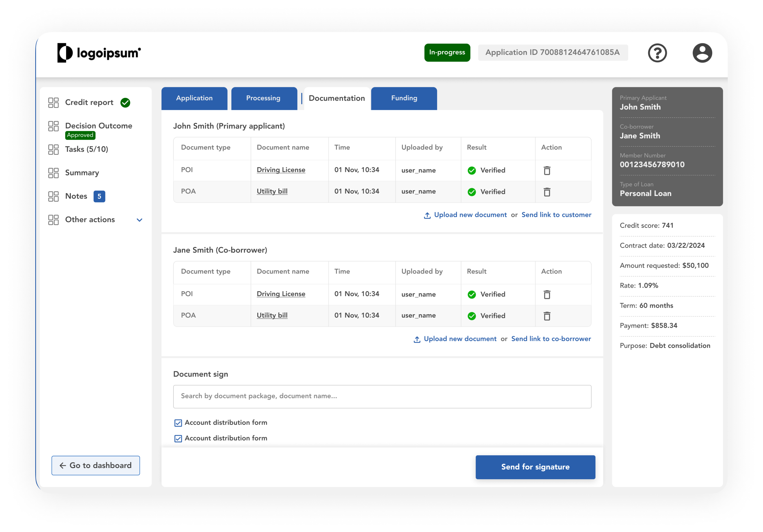Click Credit score: 741 text
Screen dimensions: 763x532
pyautogui.click(x=646, y=226)
